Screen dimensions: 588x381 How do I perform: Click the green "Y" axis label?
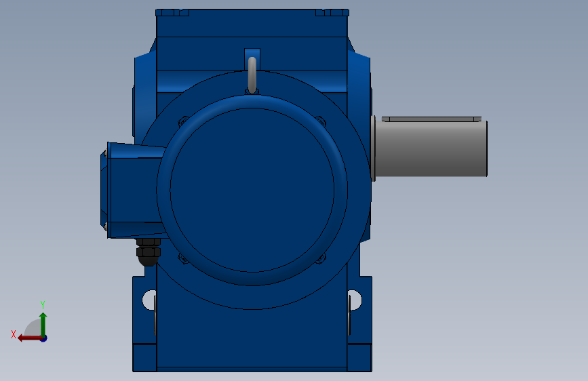pyautogui.click(x=43, y=305)
